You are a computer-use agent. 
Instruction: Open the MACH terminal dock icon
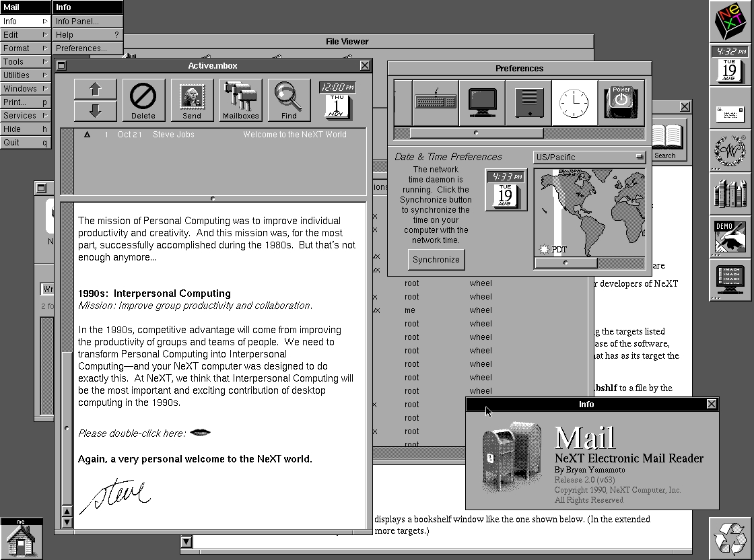coord(730,280)
